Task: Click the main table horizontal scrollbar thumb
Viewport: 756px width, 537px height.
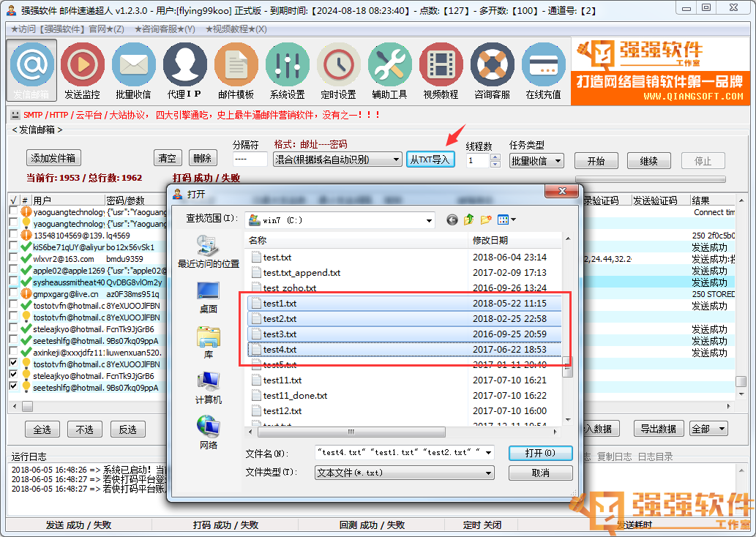Action: click(28, 406)
